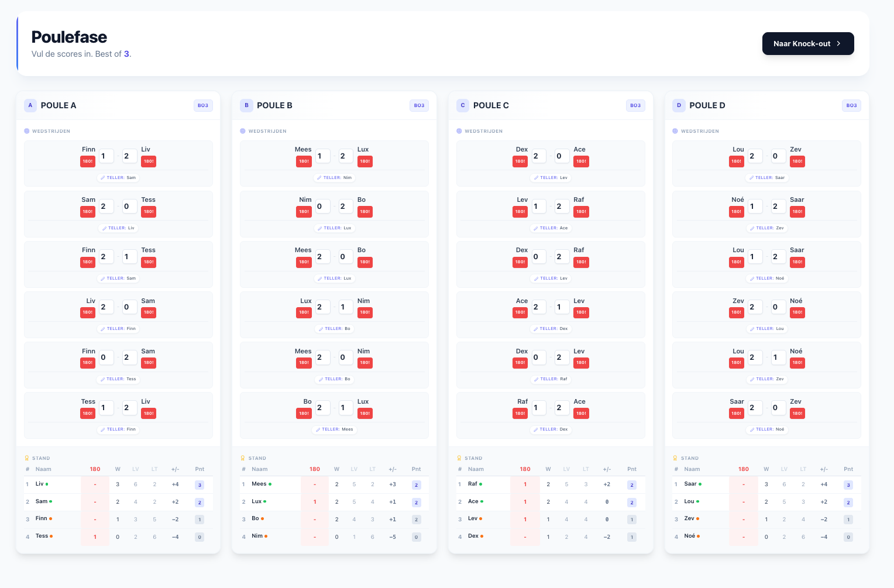Click the Poule A letter badge icon
The image size is (894, 588).
pos(30,105)
